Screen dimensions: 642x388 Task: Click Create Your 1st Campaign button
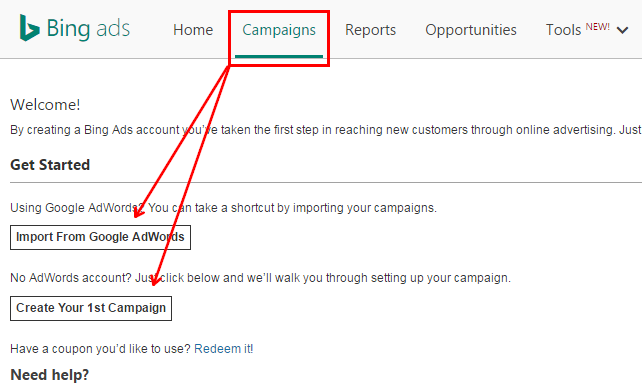click(x=91, y=308)
